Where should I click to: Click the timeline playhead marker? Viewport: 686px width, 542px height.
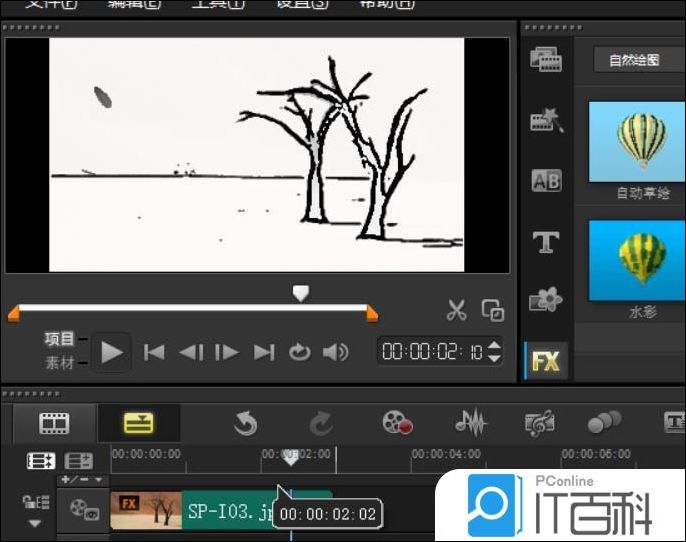coord(290,458)
